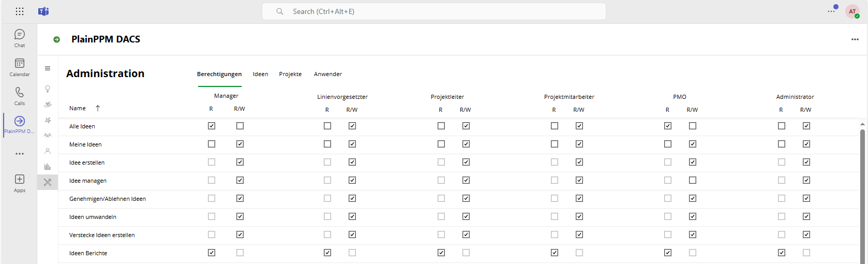The width and height of the screenshot is (868, 264).
Task: Switch to the Anwender tab
Action: [328, 74]
